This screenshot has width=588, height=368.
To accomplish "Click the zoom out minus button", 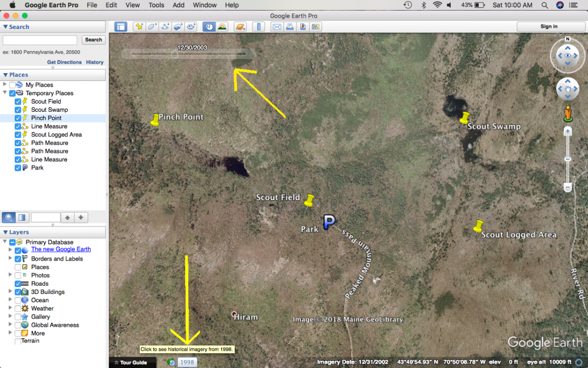I will click(568, 187).
